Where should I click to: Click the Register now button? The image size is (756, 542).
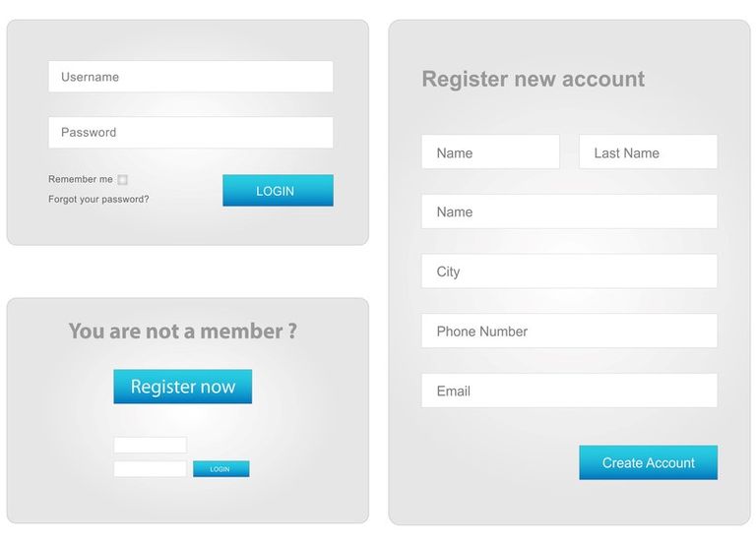pos(183,387)
